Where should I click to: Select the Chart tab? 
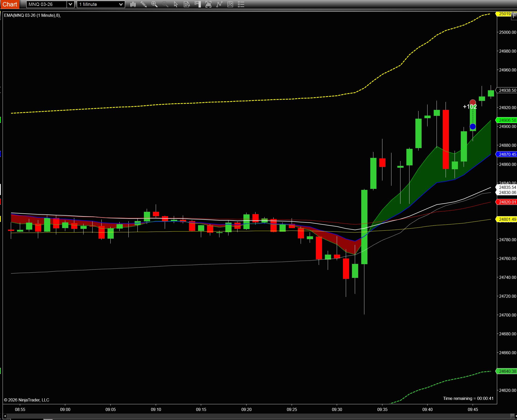[10, 4]
